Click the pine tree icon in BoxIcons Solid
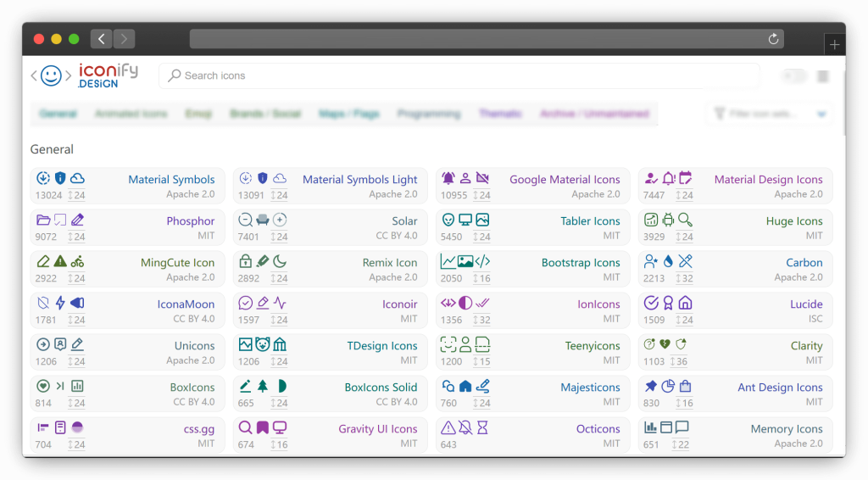 point(263,386)
